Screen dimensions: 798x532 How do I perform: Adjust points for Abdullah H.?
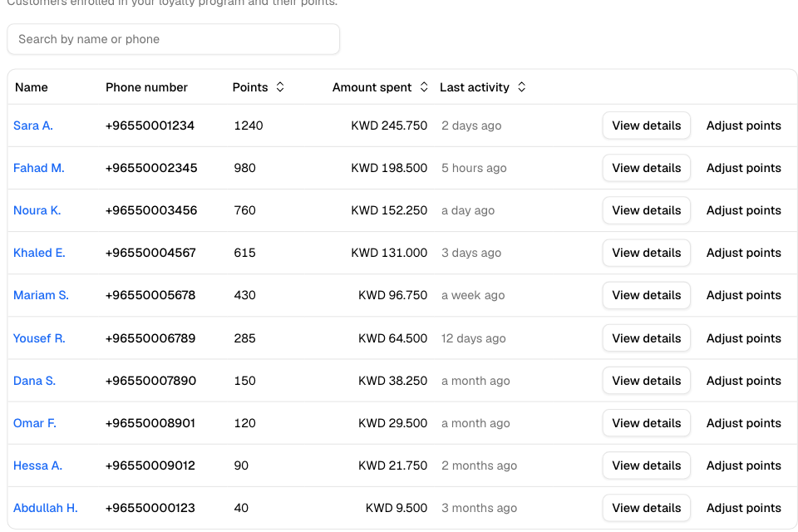click(743, 508)
